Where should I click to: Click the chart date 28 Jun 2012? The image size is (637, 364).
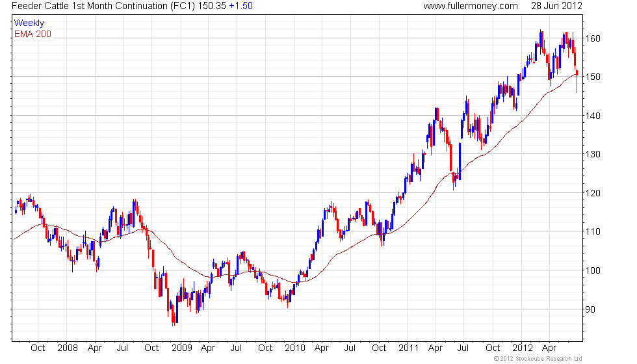pyautogui.click(x=556, y=6)
